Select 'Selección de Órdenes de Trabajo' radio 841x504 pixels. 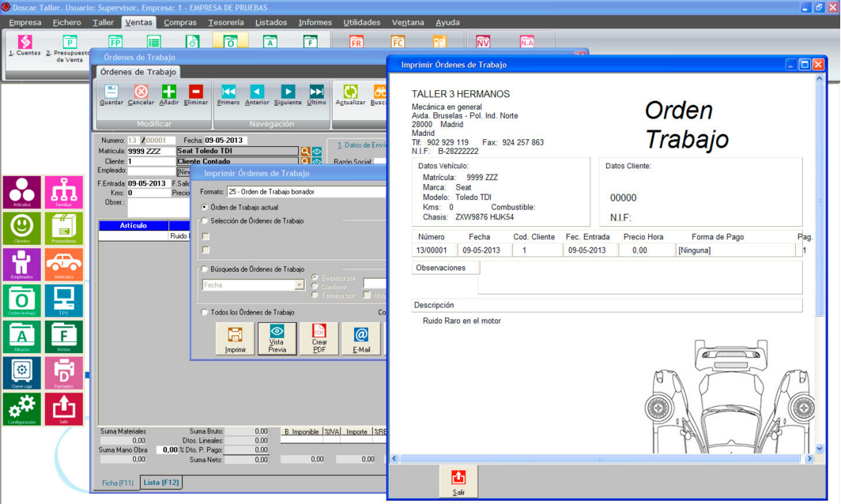(205, 221)
